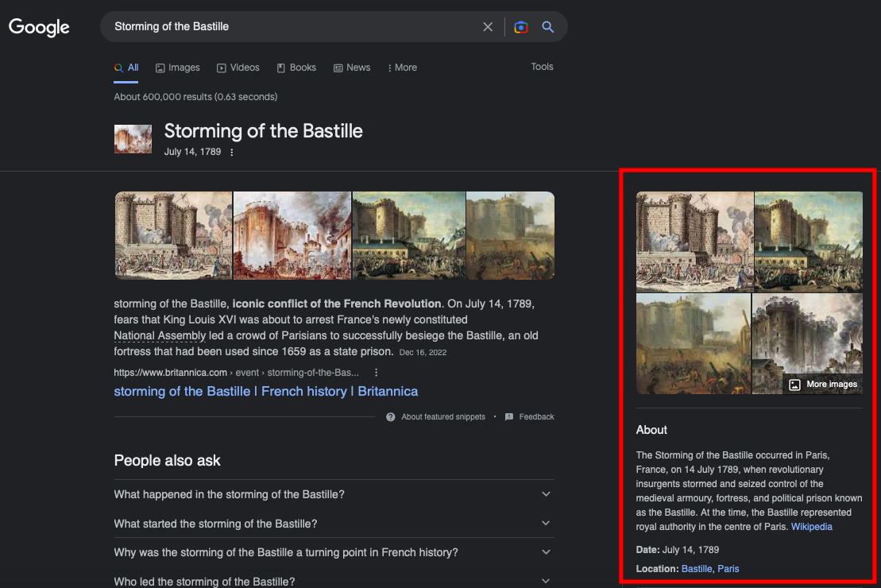Select the All results tab
This screenshot has height=588, width=881.
coord(126,68)
